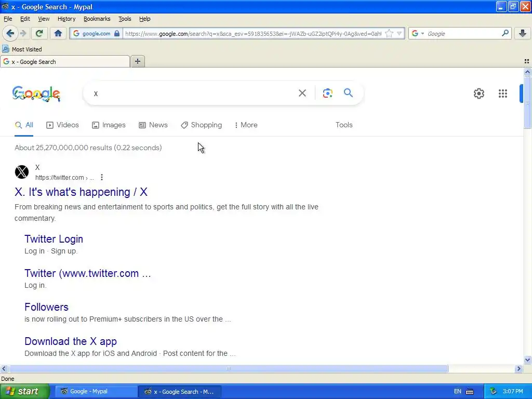Click the EN language indicator
532x399 pixels.
click(x=457, y=391)
